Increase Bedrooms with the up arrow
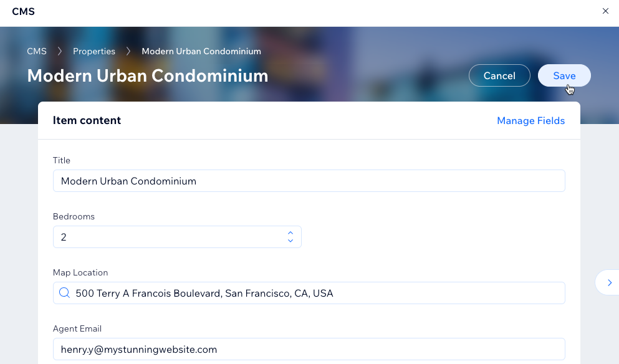619x364 pixels. click(290, 232)
